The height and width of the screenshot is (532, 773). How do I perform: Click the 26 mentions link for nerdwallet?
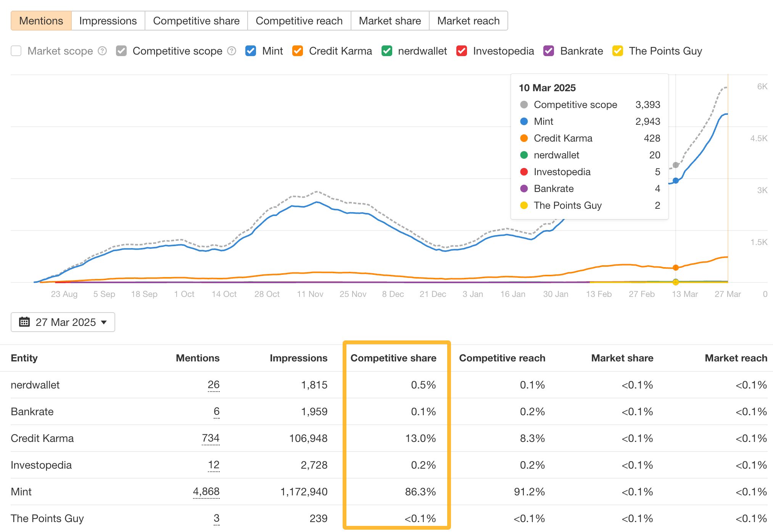point(214,385)
